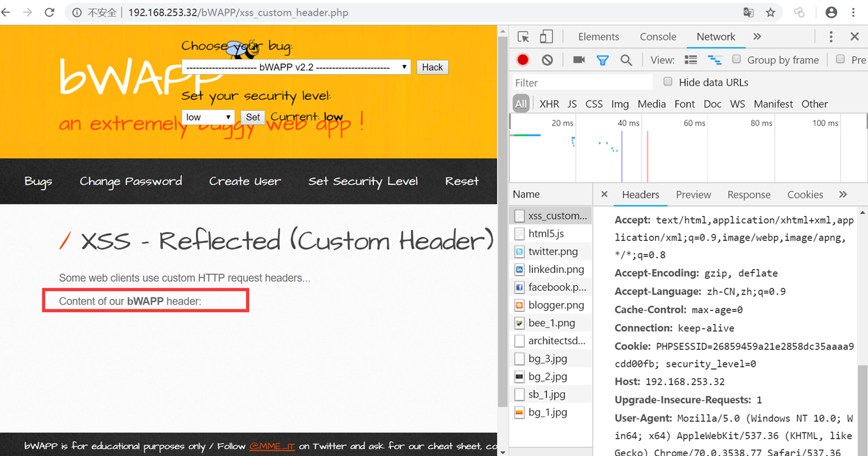Click the blogger.png file icon

click(x=519, y=305)
